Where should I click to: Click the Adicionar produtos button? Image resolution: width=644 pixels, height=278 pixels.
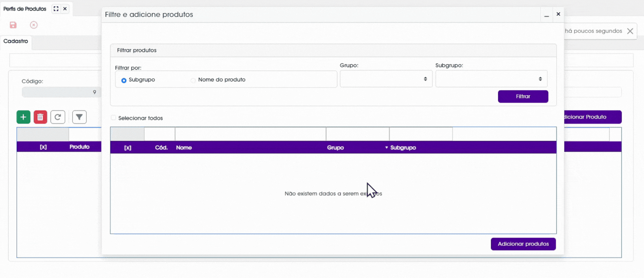523,244
